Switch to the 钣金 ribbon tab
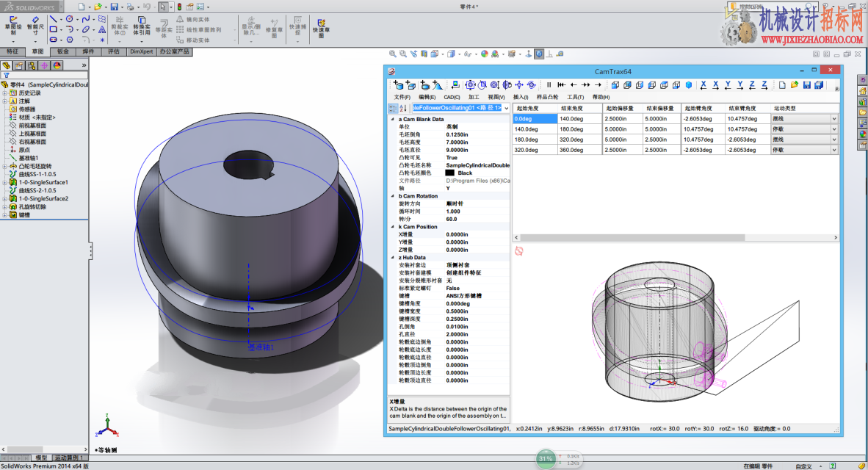Viewport: 868px width, 470px height. tap(63, 51)
